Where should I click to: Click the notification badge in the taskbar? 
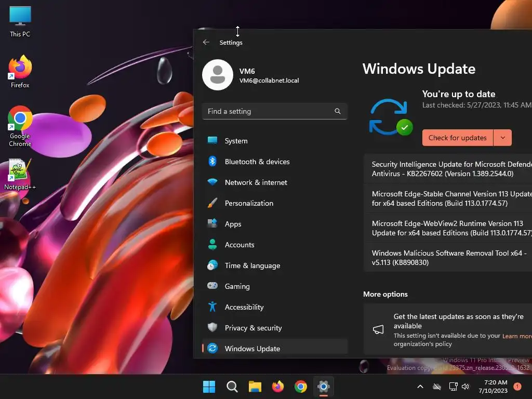tap(517, 386)
